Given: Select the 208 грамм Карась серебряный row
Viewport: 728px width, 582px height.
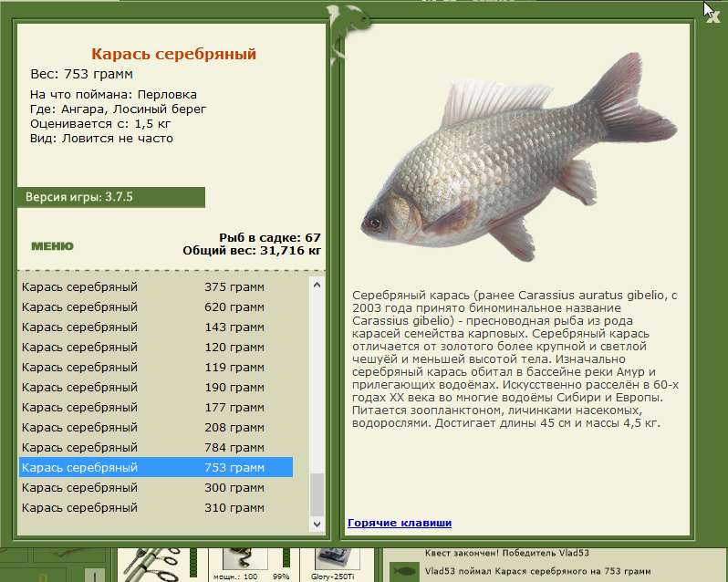Looking at the screenshot, I should 156,427.
